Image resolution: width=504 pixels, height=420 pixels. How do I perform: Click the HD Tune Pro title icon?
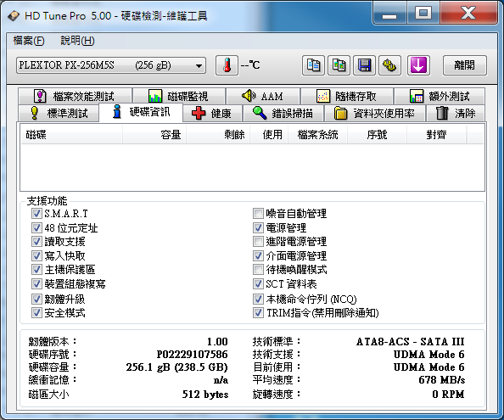[14, 16]
